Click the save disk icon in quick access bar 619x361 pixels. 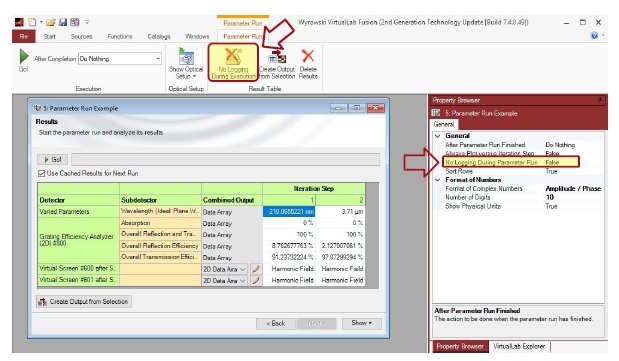pyautogui.click(x=63, y=22)
